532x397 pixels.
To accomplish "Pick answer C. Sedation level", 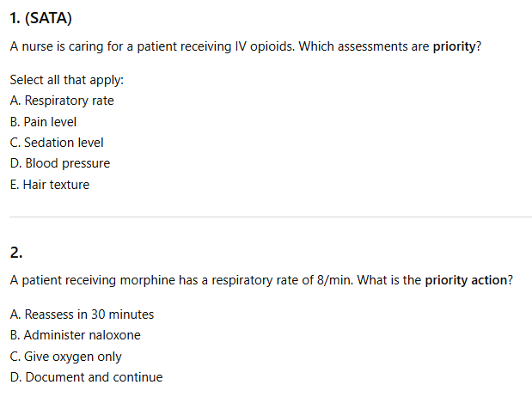I will coord(57,143).
